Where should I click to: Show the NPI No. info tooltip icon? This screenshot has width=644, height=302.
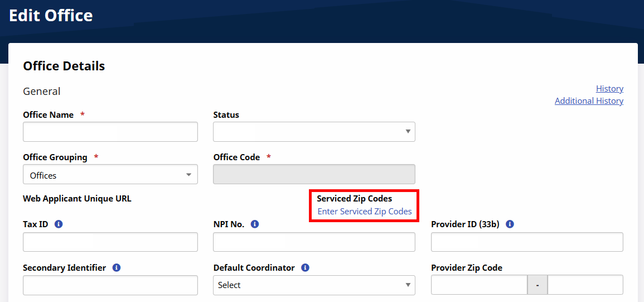tap(255, 224)
